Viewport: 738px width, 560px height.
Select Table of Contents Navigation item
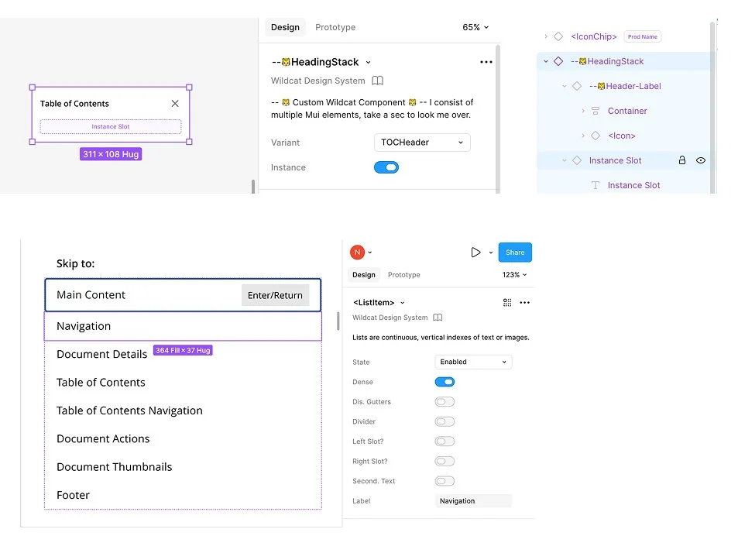click(183, 411)
